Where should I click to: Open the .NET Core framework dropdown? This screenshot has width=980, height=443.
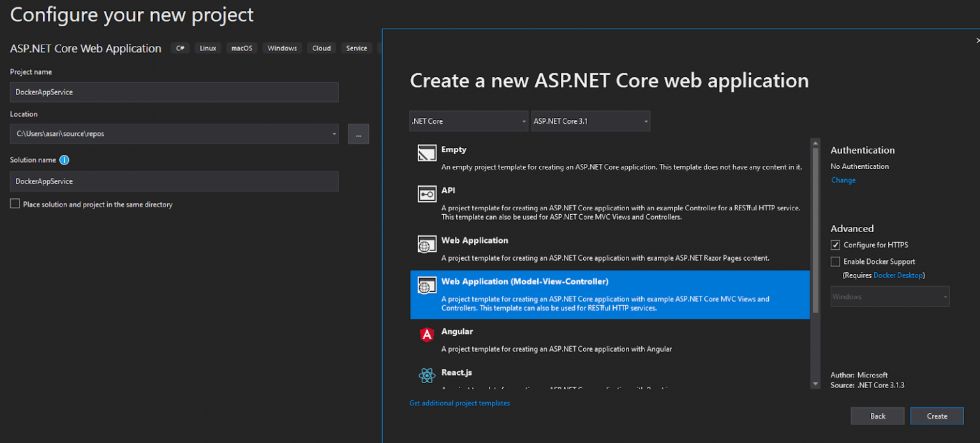[x=468, y=121]
